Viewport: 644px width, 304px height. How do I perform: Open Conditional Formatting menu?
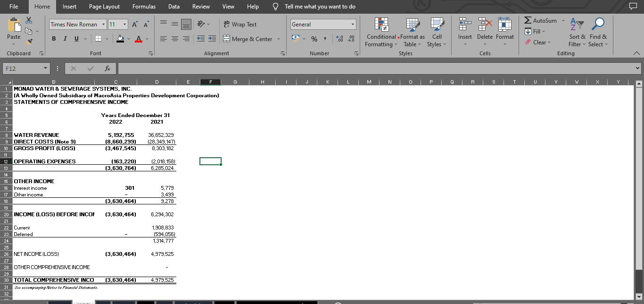[381, 32]
